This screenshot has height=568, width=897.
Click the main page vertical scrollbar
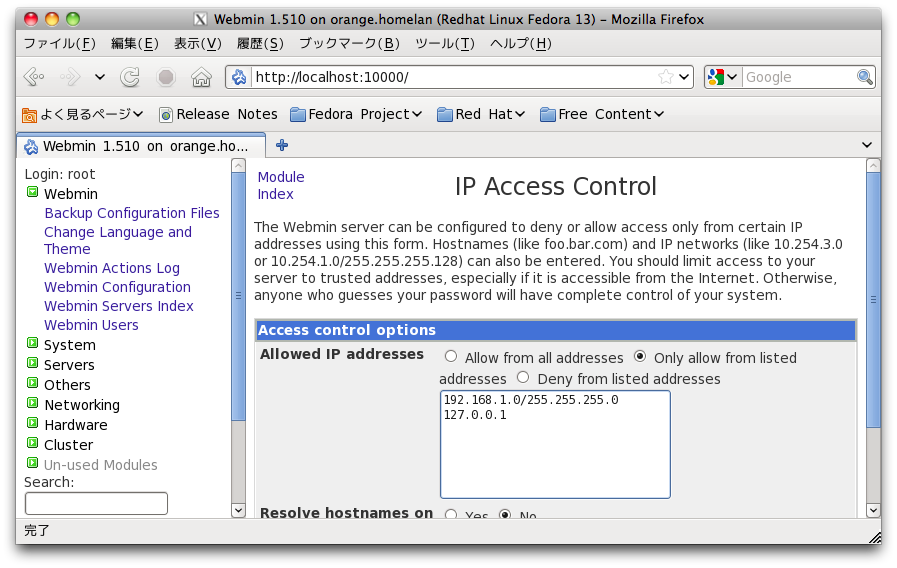coord(873,300)
